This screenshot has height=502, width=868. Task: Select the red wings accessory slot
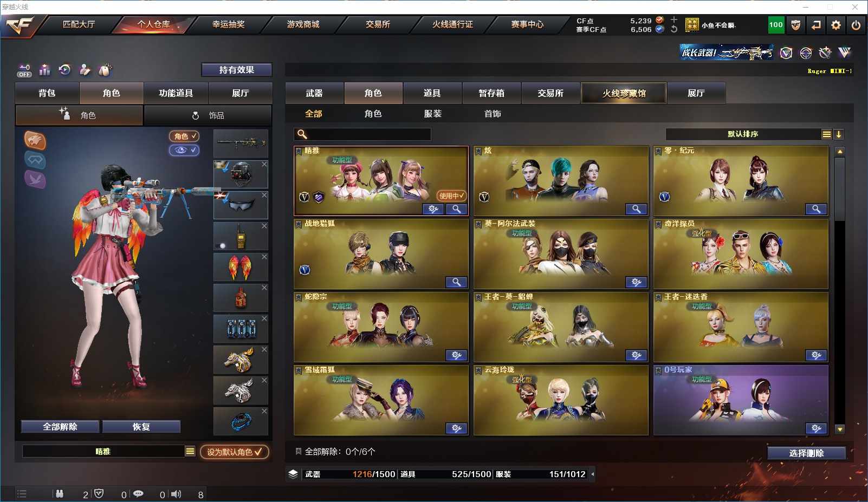241,267
